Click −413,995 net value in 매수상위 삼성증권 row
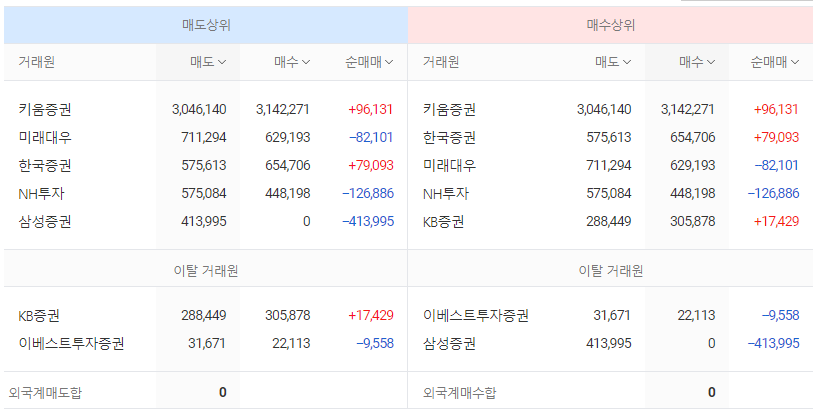This screenshot has height=413, width=818. click(774, 344)
